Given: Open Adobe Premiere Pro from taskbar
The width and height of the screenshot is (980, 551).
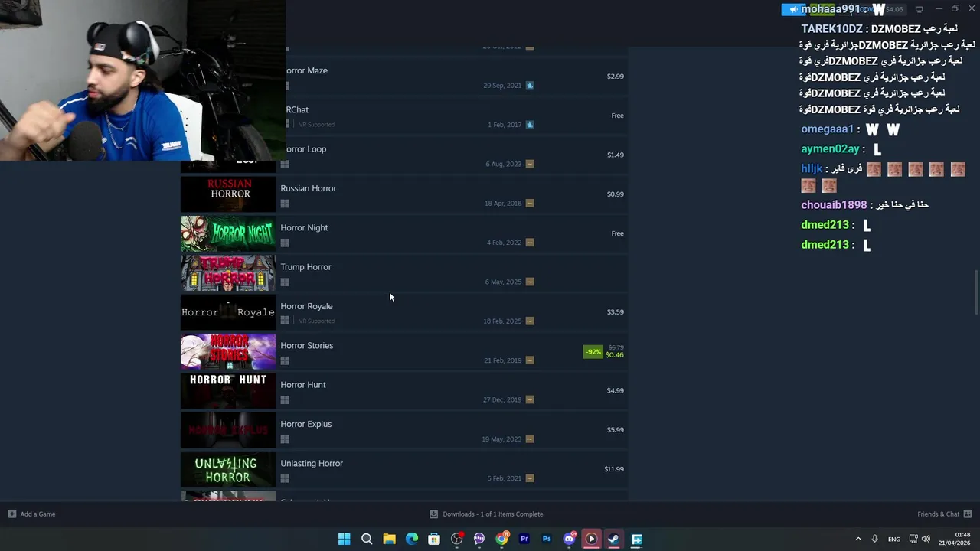Looking at the screenshot, I should pyautogui.click(x=524, y=539).
